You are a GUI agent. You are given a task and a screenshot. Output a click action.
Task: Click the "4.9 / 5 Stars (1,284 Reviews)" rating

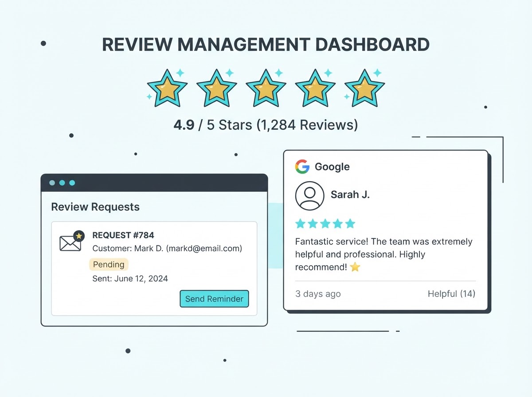pyautogui.click(x=266, y=125)
